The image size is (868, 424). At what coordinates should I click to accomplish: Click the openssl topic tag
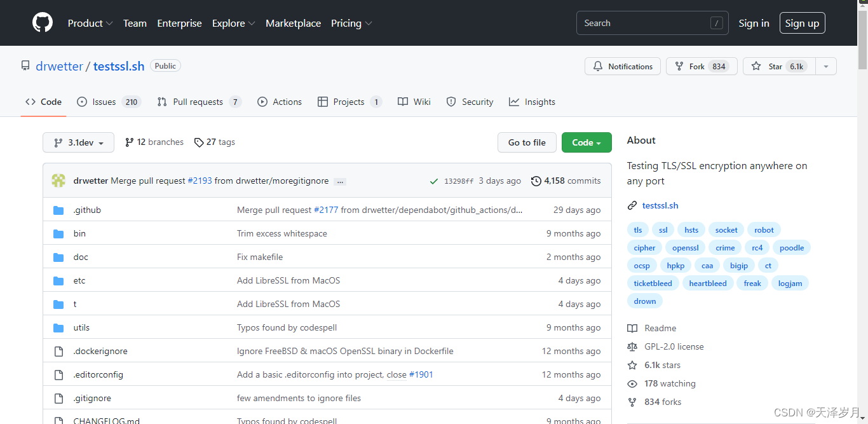(685, 248)
